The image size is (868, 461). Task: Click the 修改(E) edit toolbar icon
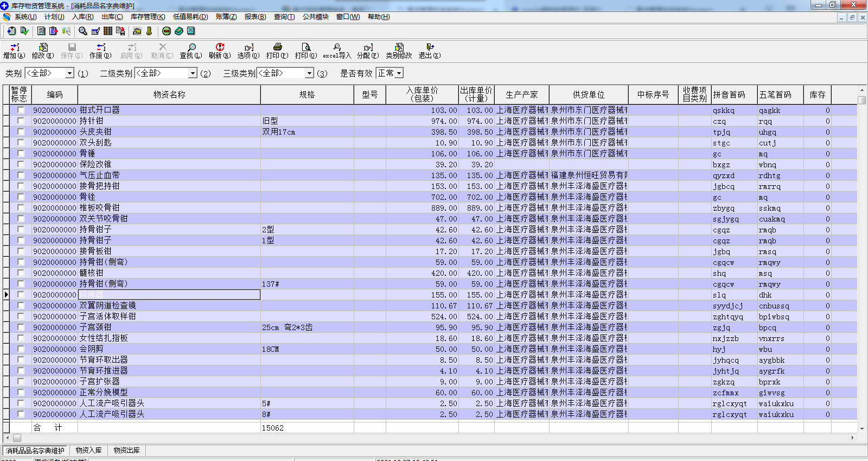click(43, 51)
